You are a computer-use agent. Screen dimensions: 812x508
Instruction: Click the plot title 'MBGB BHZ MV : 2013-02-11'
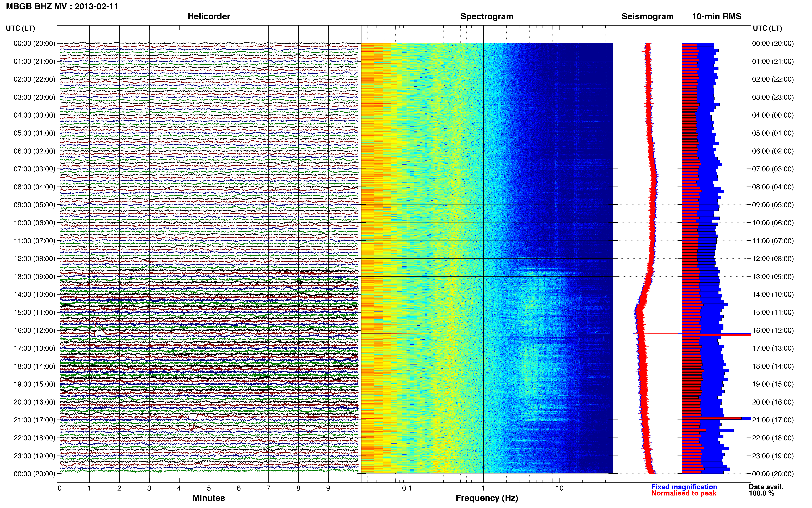coord(62,6)
